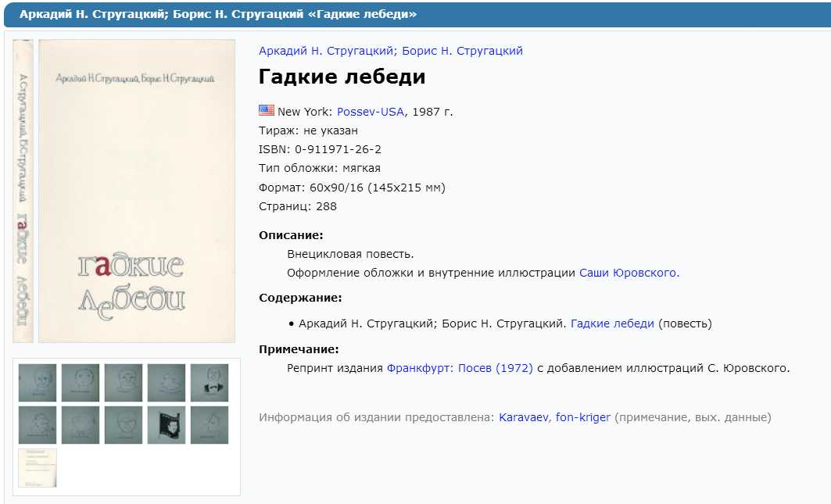Viewport: 831px width, 504px height.
Task: Open first thumbnail in second row
Action: tap(38, 425)
